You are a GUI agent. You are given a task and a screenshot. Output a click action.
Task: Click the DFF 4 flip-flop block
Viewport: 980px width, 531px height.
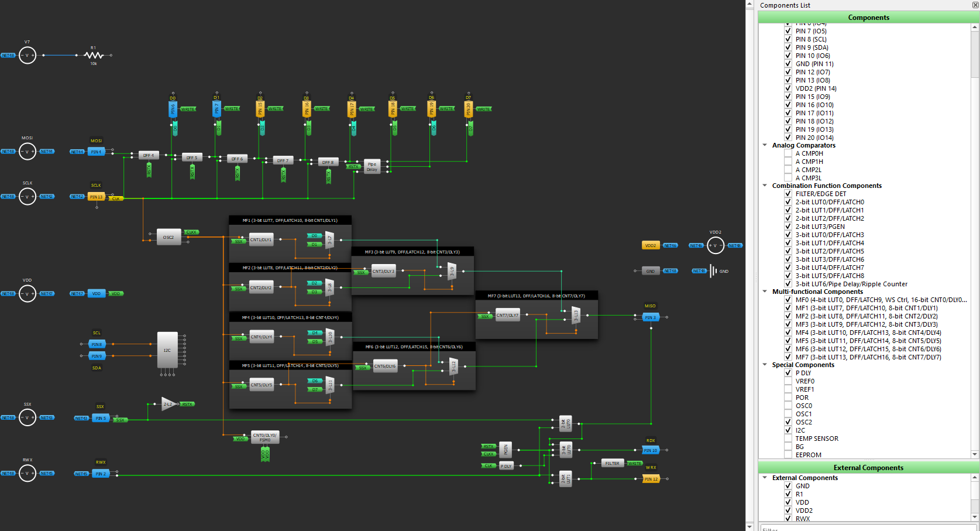(x=149, y=155)
